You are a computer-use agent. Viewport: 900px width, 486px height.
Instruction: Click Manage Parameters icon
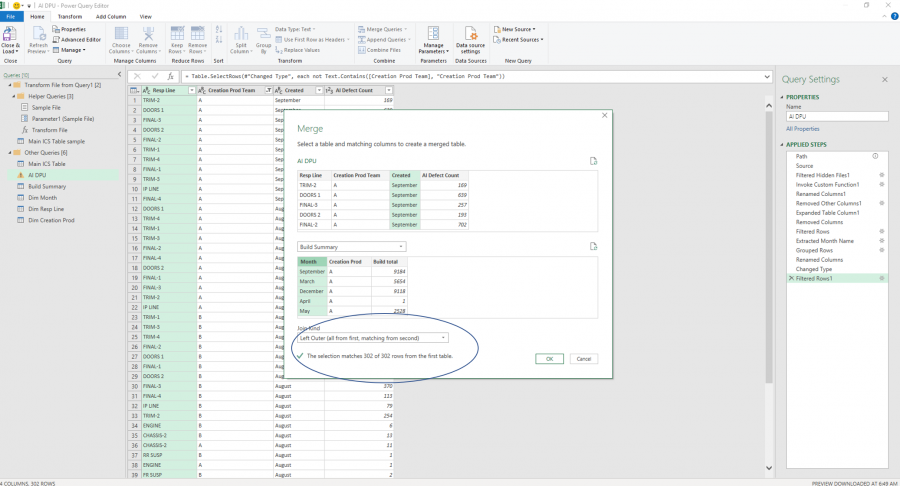pos(433,33)
